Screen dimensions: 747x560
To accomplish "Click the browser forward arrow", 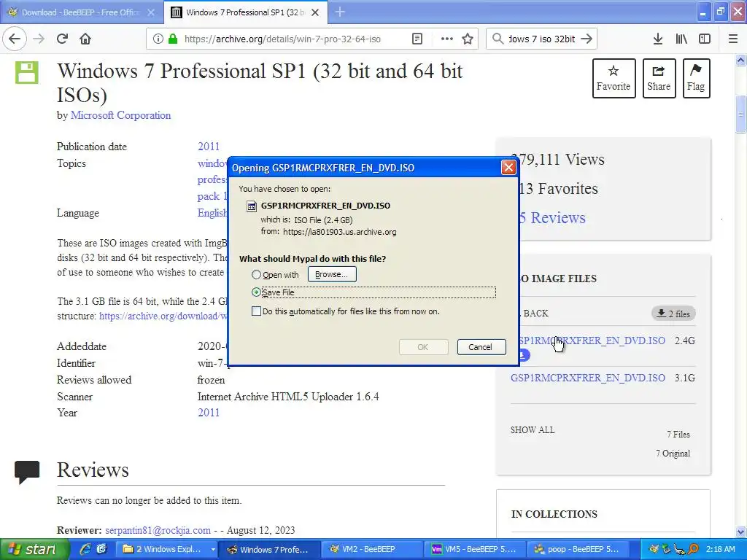I will [39, 39].
